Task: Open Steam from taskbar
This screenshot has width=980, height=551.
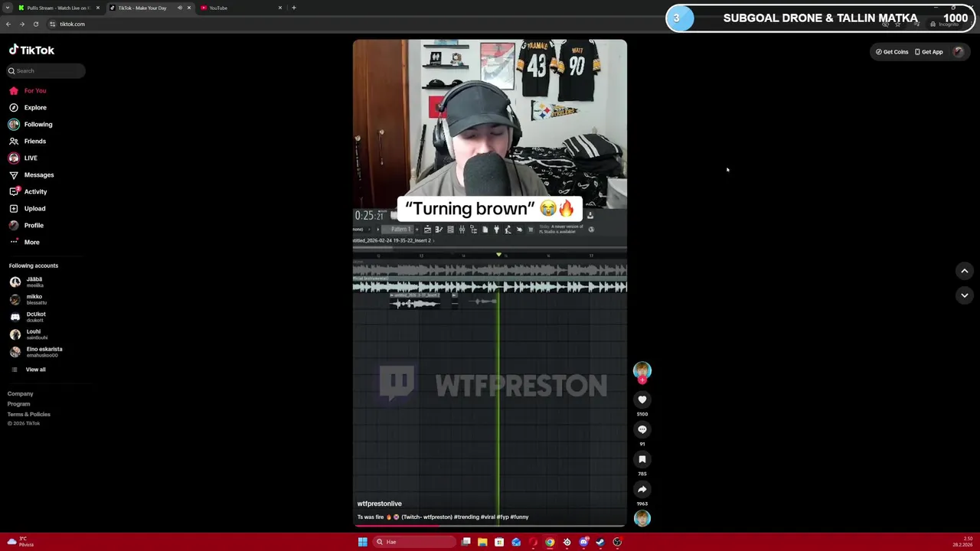Action: 600,542
